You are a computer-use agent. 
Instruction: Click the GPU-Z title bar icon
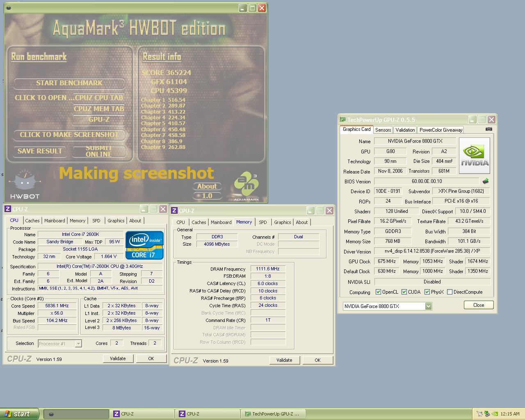[x=342, y=119]
